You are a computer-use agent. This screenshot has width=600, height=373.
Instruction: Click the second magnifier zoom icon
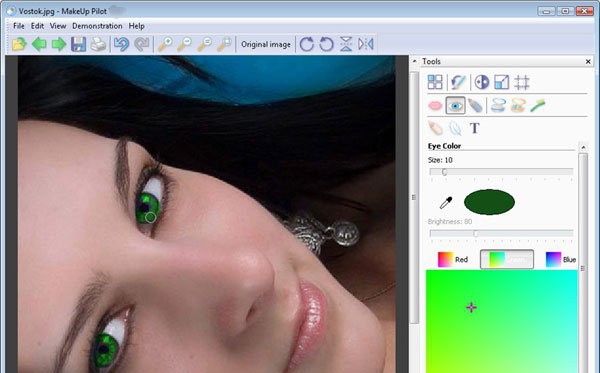click(x=184, y=44)
